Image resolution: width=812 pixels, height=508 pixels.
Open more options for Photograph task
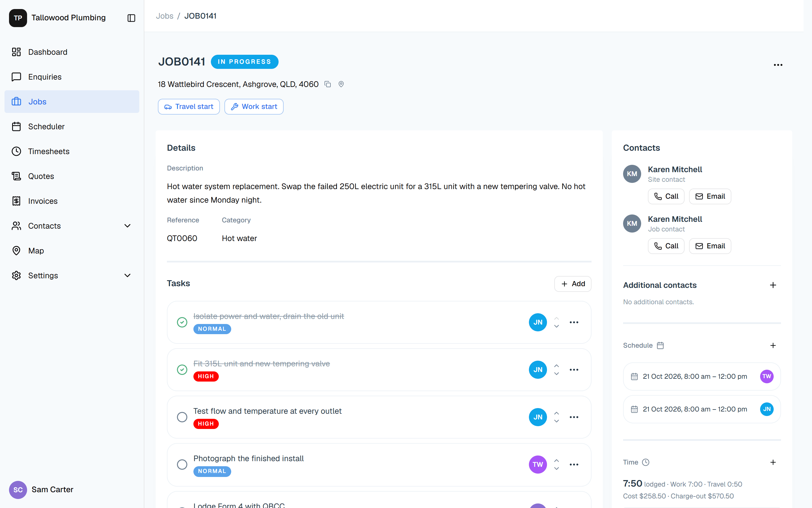574,464
